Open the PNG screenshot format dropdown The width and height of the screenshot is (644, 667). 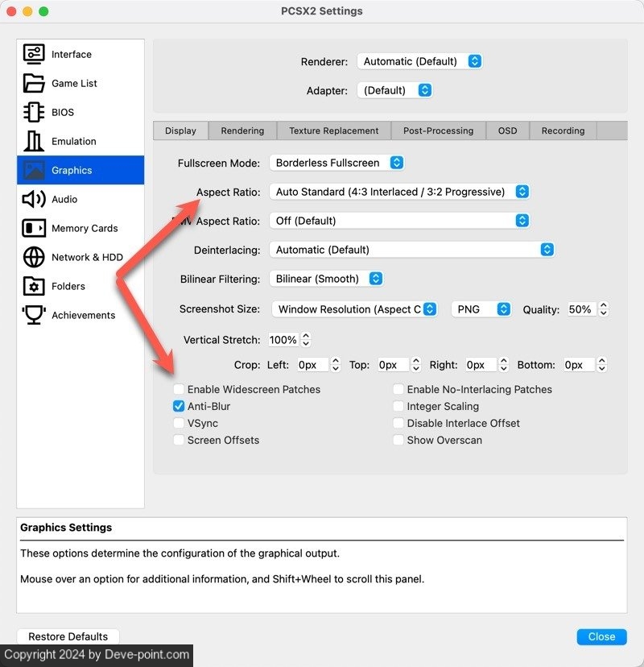(481, 309)
